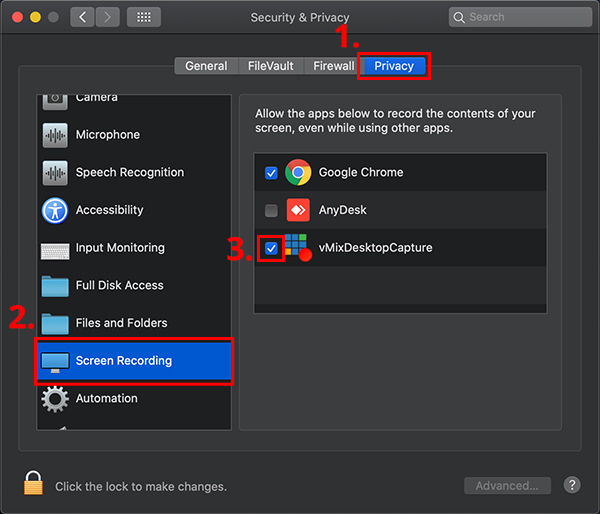Click the Advanced… button
The height and width of the screenshot is (514, 600).
tap(507, 486)
